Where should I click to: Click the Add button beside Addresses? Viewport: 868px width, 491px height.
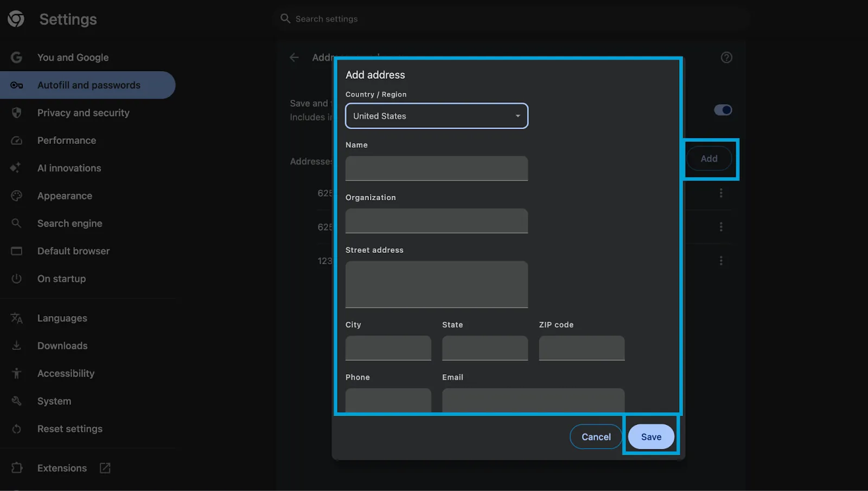click(709, 158)
